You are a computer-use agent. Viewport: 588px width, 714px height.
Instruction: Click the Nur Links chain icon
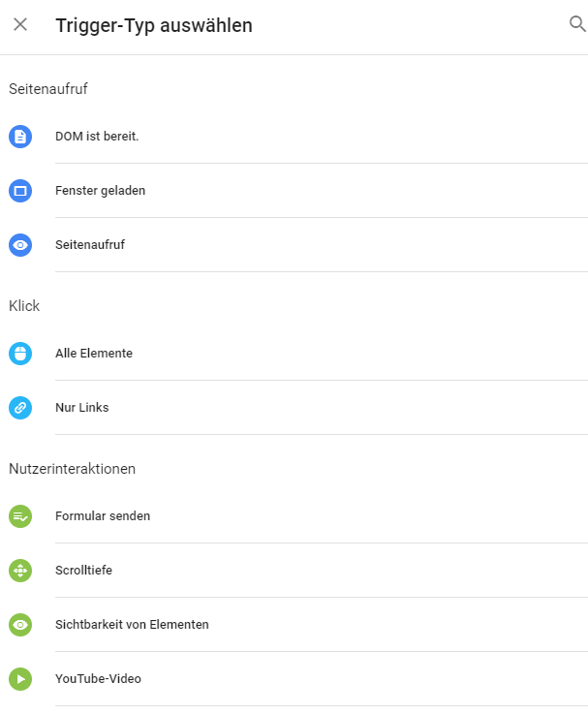(20, 408)
